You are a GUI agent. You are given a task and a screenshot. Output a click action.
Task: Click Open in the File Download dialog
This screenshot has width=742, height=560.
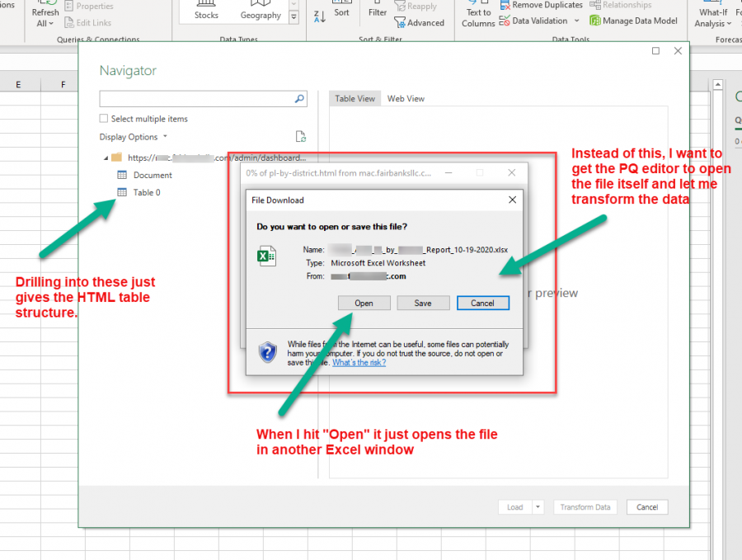pos(364,303)
